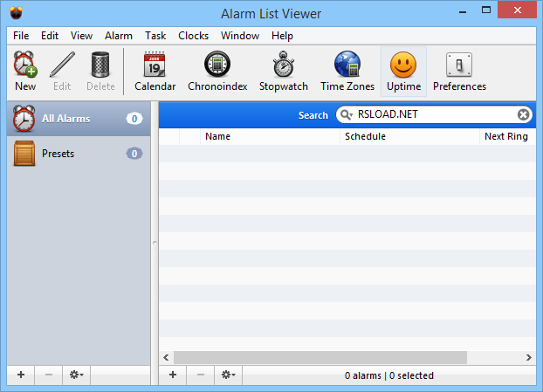Sort by the Schedule column header

[410, 136]
